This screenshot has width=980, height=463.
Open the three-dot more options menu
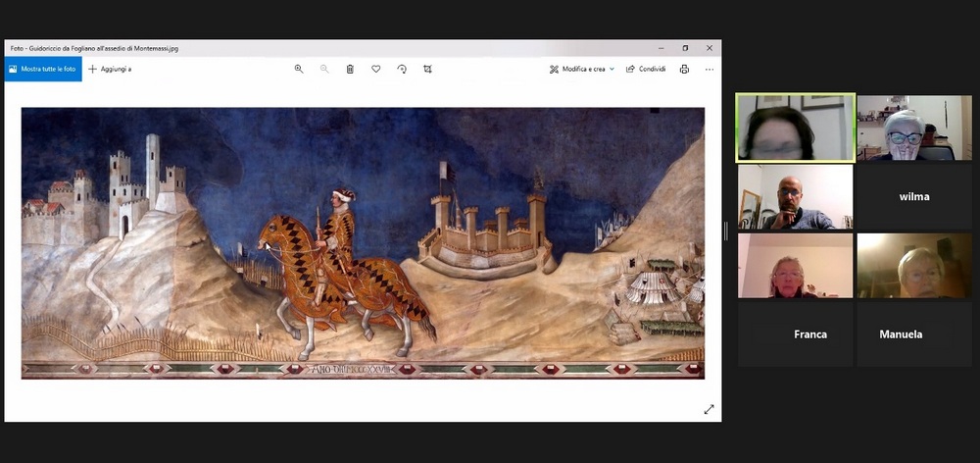click(x=710, y=69)
